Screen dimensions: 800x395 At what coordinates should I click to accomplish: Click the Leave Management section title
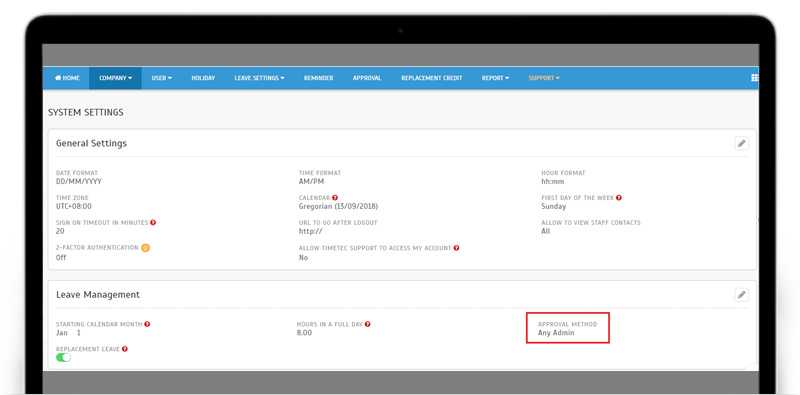[x=98, y=295]
